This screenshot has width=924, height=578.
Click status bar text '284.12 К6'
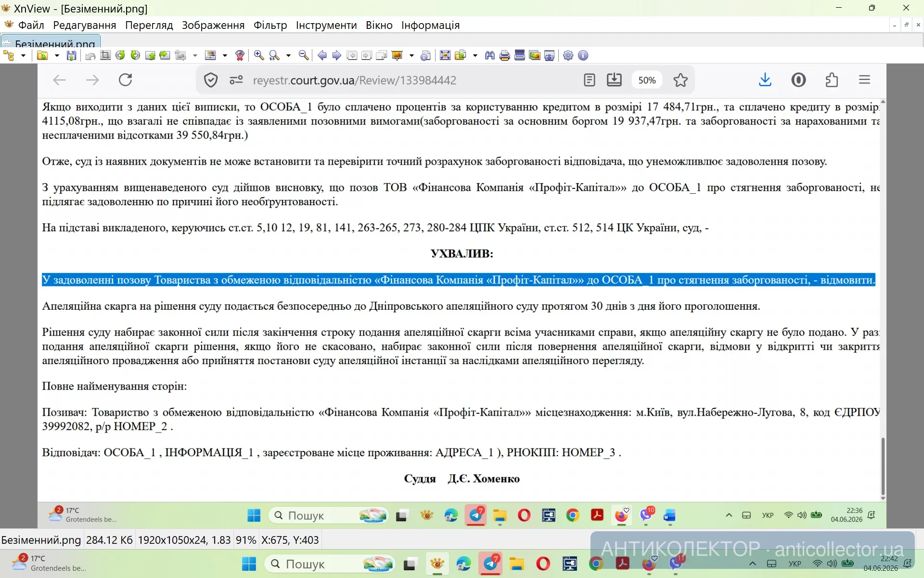[x=109, y=540]
